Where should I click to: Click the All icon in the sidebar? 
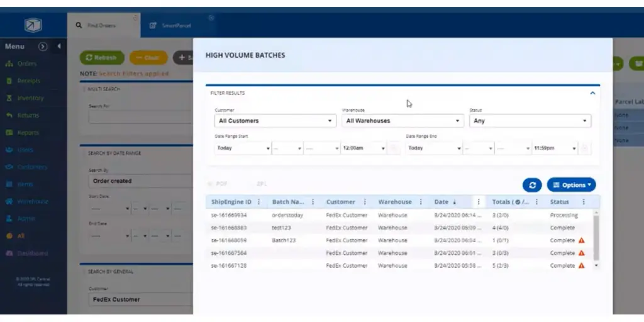tap(9, 236)
